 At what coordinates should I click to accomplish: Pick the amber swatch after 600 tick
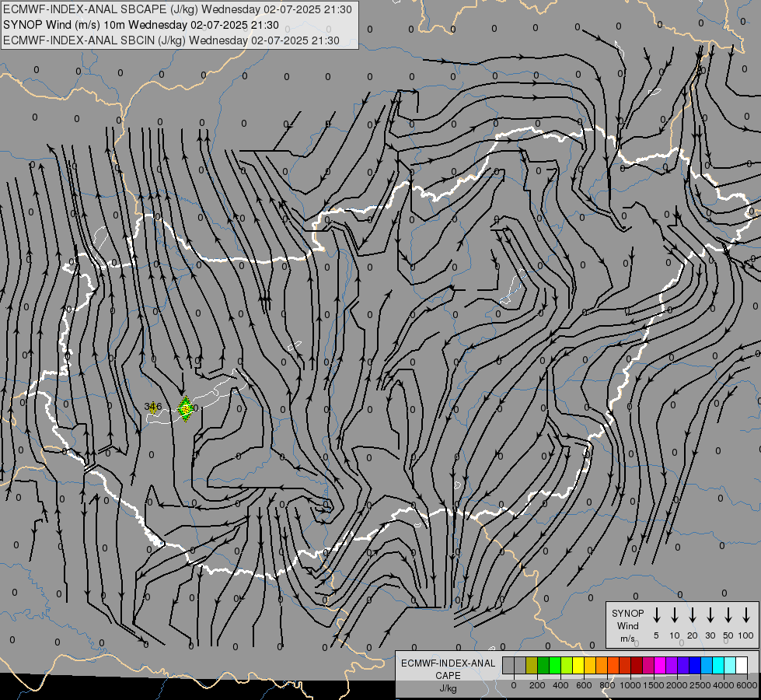(590, 665)
